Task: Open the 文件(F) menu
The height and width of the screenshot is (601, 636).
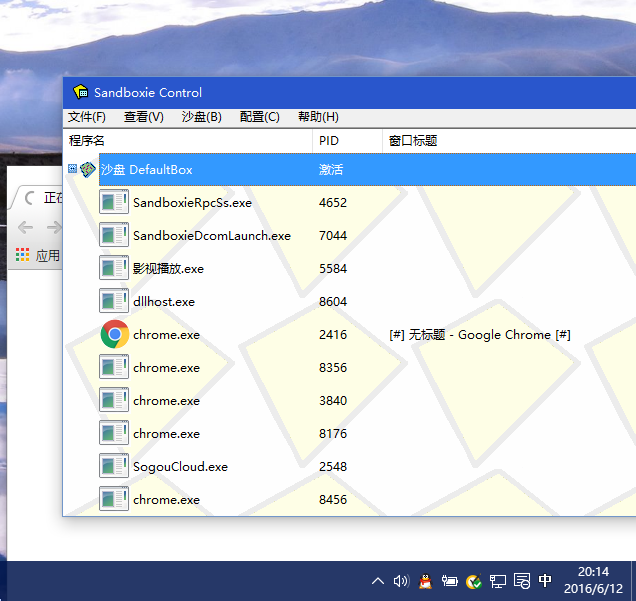Action: (x=86, y=117)
